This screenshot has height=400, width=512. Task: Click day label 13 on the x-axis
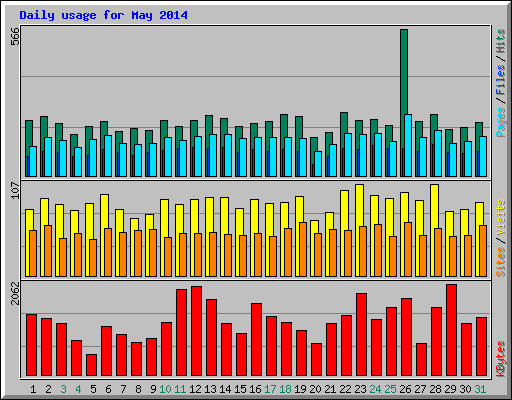[210, 389]
